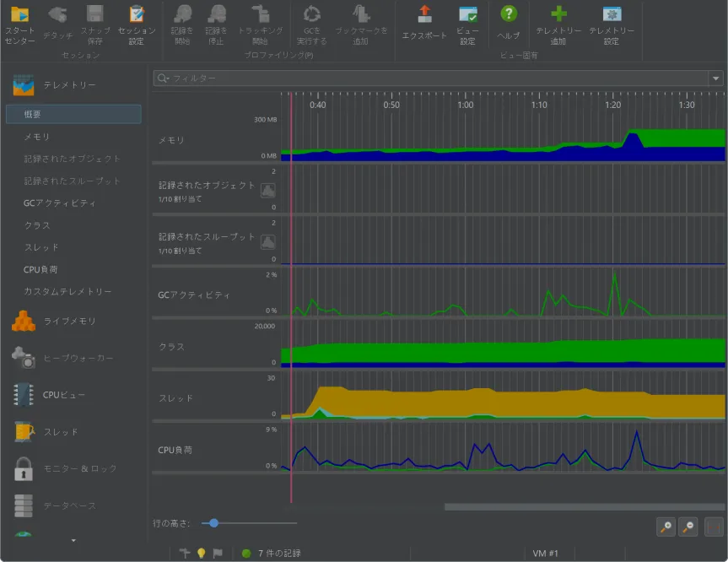
Task: Click the zoom in magnifier icon
Action: pyautogui.click(x=666, y=527)
